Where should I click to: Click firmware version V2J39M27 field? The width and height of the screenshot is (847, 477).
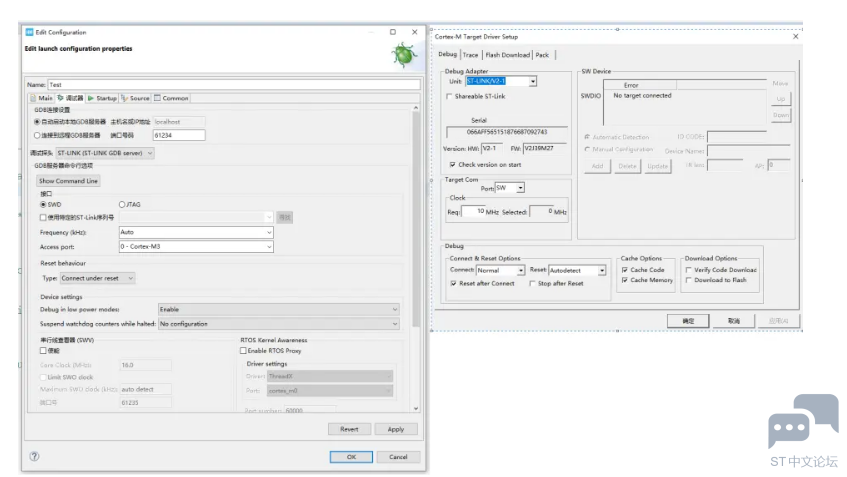click(544, 149)
